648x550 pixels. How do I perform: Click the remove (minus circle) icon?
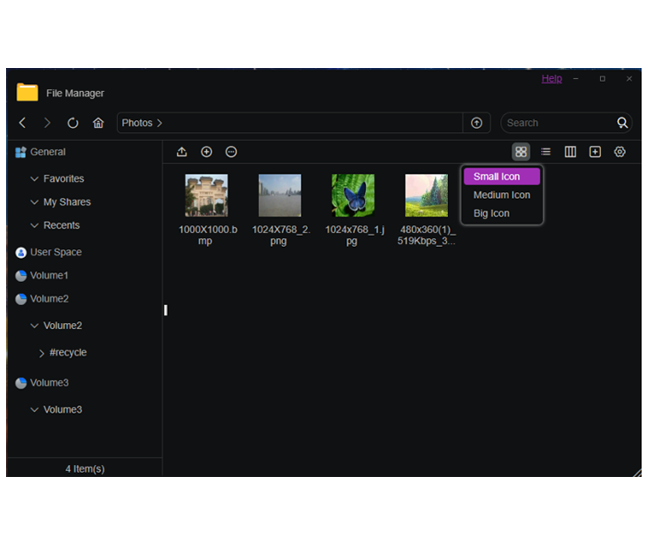click(x=231, y=152)
